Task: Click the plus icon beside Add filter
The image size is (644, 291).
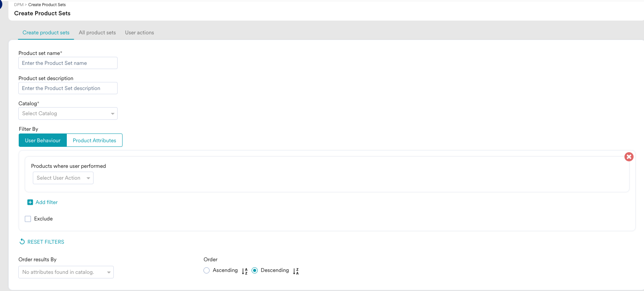Action: (30, 202)
